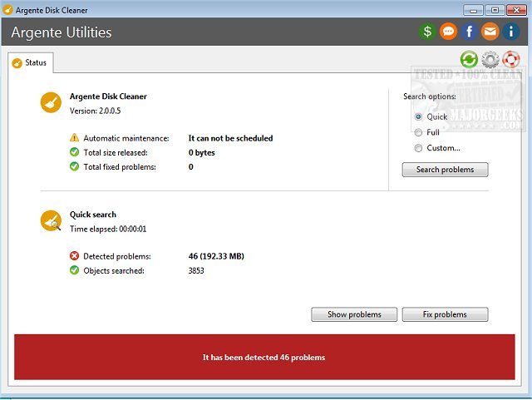532x400 pixels.
Task: Click the red 'It has been detected 46 problems' banner
Action: (264, 357)
